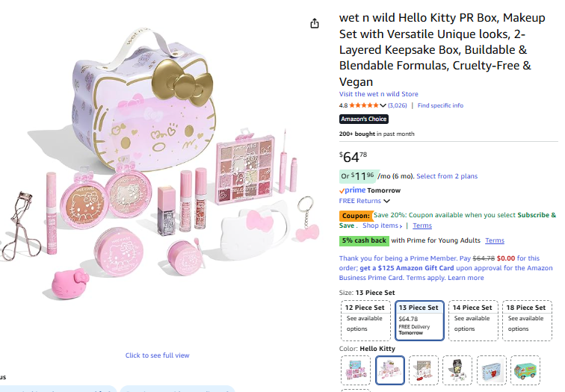The width and height of the screenshot is (565, 392).
Task: Select the 12 Piece Set size option
Action: pyautogui.click(x=365, y=320)
